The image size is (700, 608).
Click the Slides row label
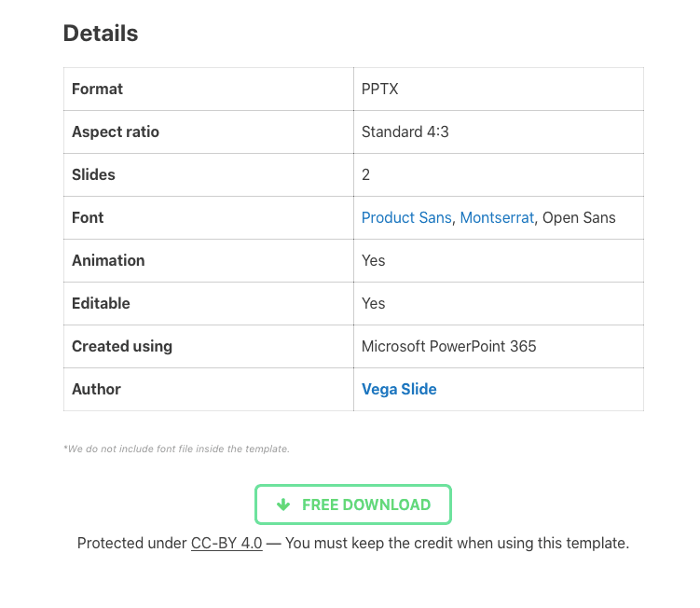tap(94, 174)
